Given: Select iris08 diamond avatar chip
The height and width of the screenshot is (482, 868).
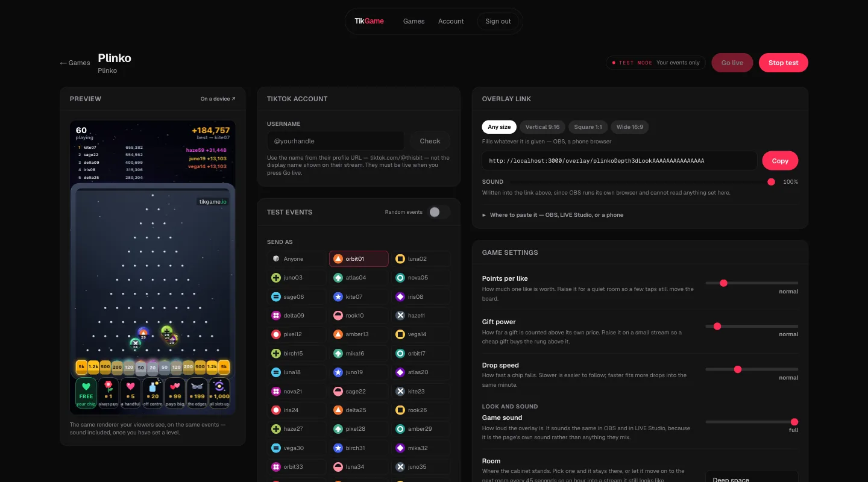Looking at the screenshot, I should 421,296.
